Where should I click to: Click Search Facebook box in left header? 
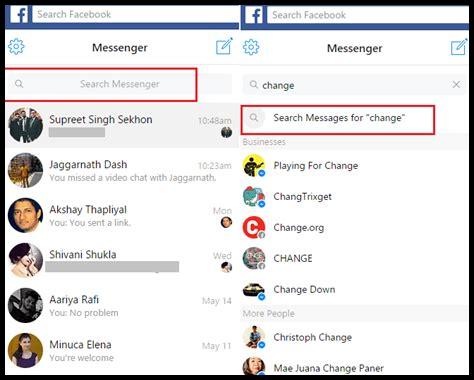135,14
